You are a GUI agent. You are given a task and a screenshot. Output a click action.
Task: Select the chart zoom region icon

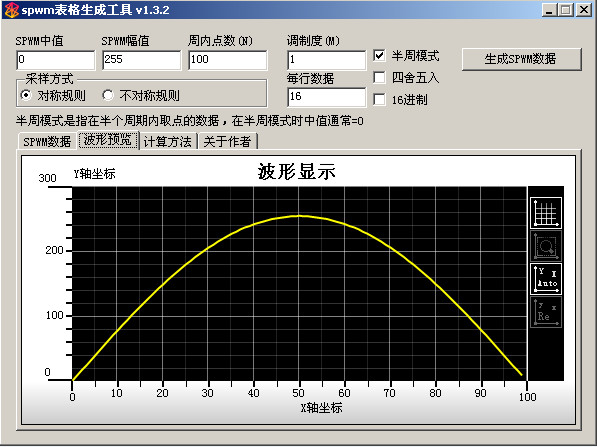click(546, 246)
